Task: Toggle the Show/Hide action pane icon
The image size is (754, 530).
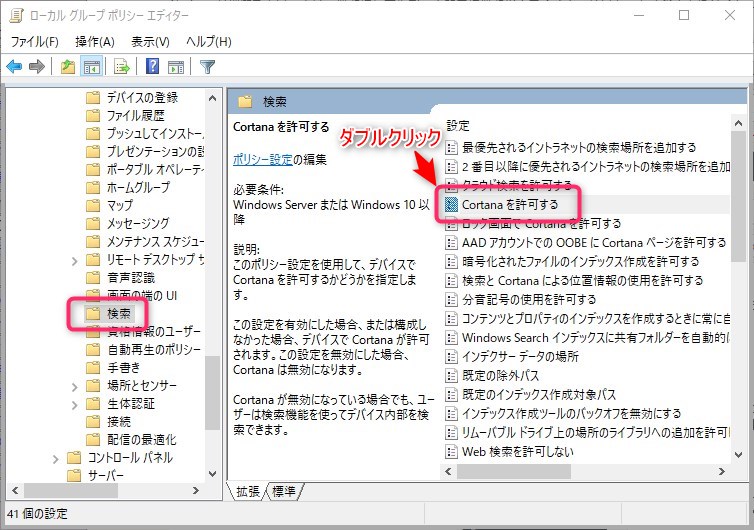Action: click(176, 66)
